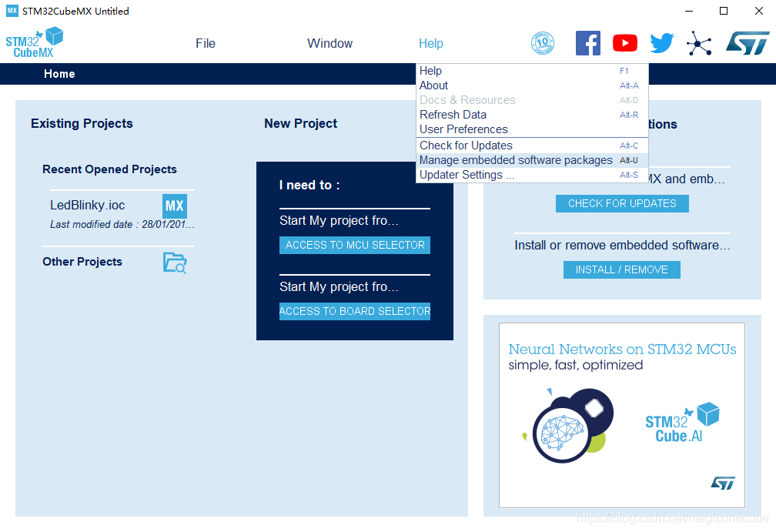The width and height of the screenshot is (776, 532).
Task: Open Updater Settings menu entry
Action: tap(532, 175)
